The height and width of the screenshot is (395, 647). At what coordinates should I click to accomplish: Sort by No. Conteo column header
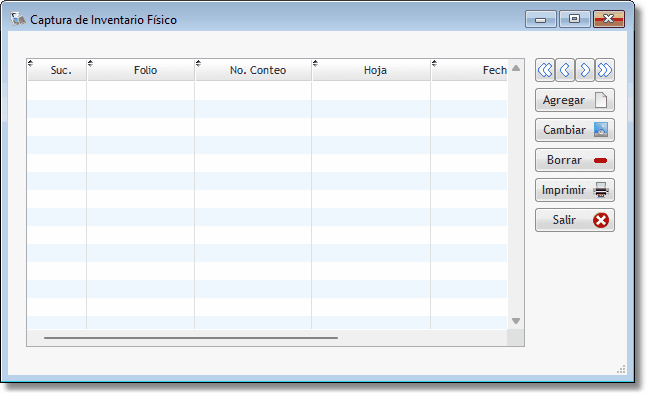click(x=253, y=70)
